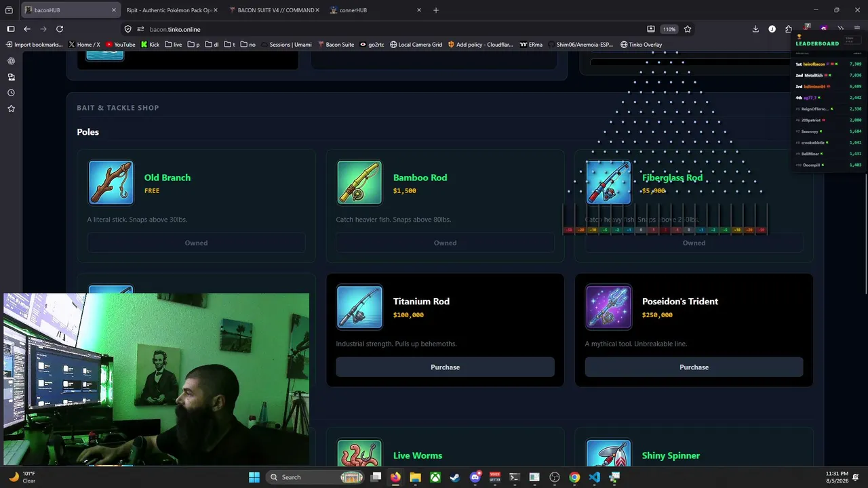
Task: Open the taskbar weather widget showing 101°F
Action: point(22,477)
